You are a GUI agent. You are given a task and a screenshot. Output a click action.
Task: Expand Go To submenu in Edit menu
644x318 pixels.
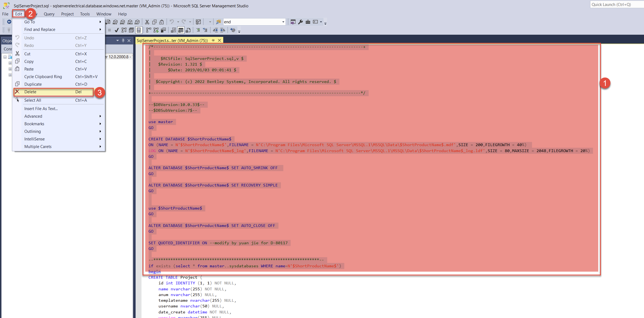(x=59, y=22)
